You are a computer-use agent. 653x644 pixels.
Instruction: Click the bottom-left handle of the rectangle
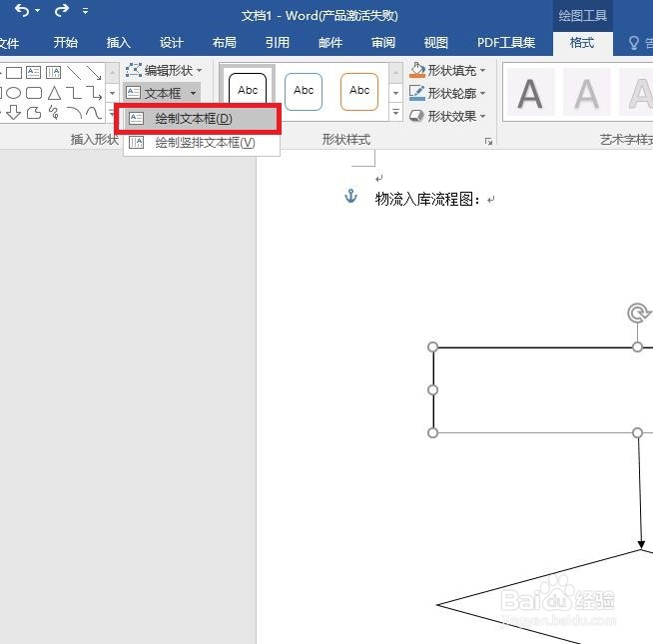[x=432, y=432]
